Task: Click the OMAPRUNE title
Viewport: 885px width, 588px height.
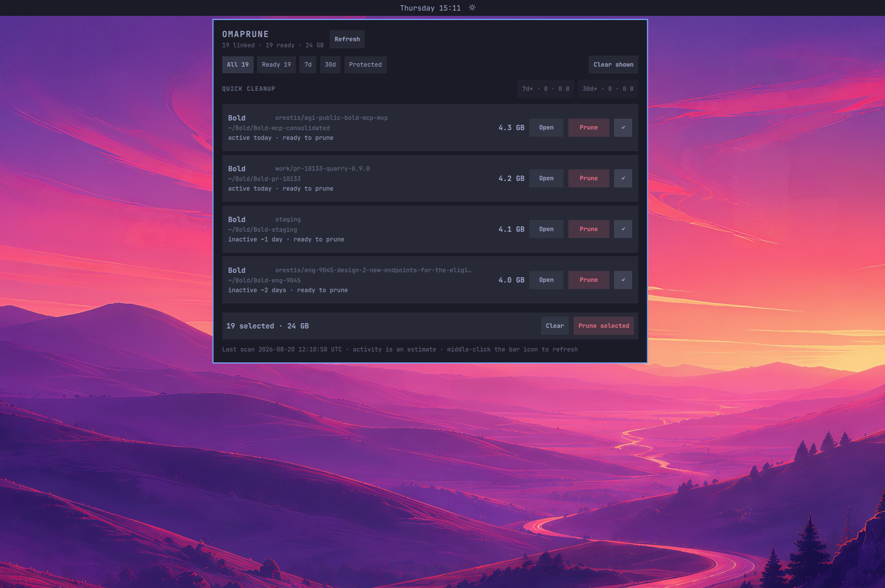Action: (245, 34)
